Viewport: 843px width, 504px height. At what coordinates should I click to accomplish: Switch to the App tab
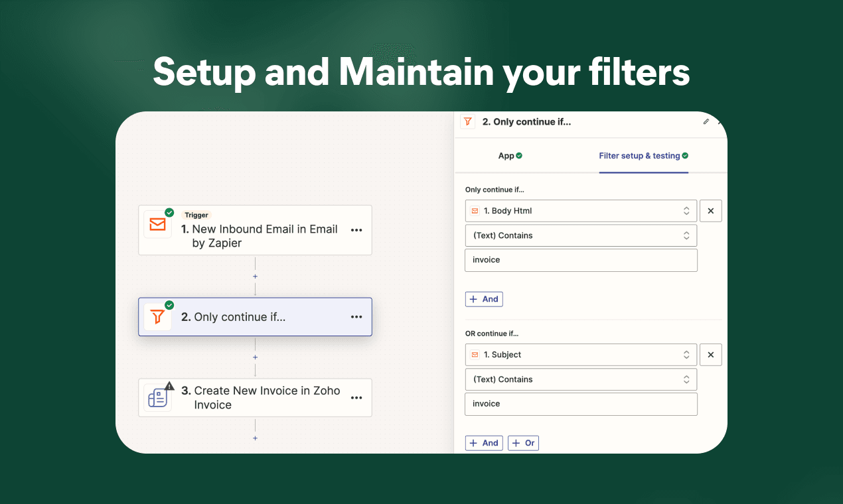(510, 156)
